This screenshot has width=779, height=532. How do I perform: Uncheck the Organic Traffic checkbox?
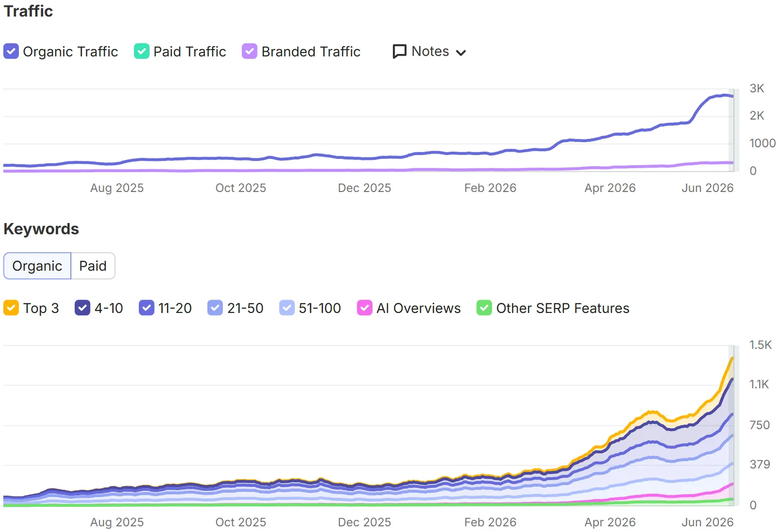point(11,51)
